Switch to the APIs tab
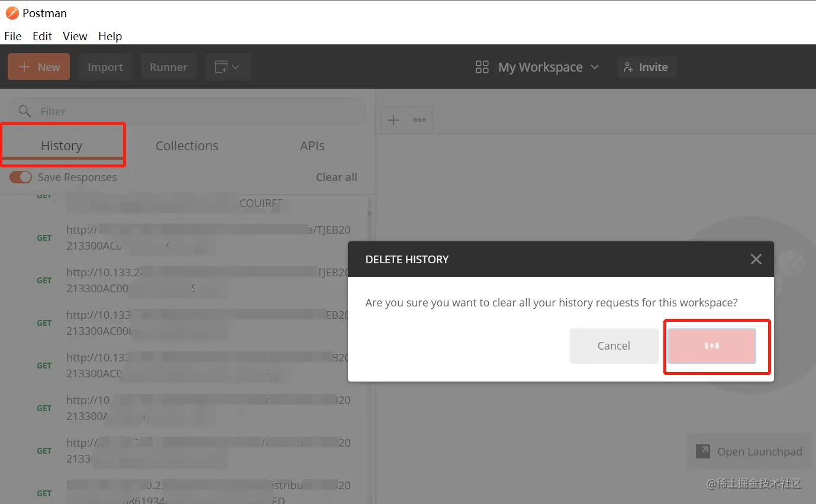The width and height of the screenshot is (816, 504). click(312, 146)
